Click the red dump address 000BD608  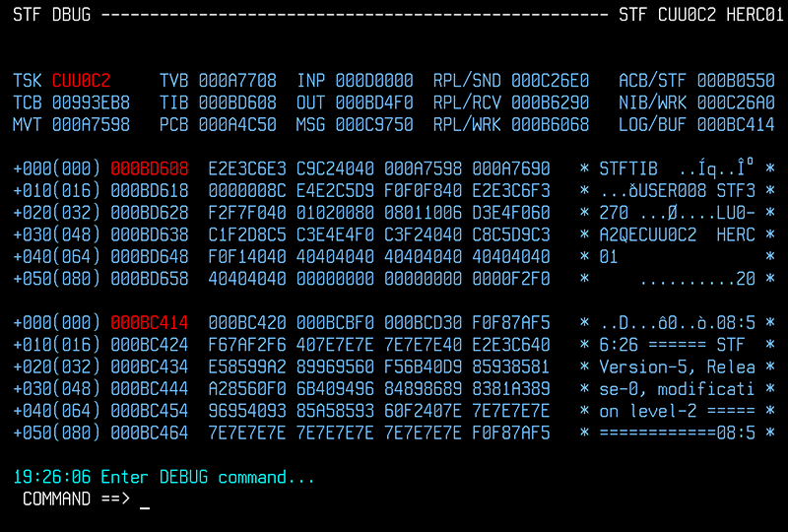tap(150, 168)
